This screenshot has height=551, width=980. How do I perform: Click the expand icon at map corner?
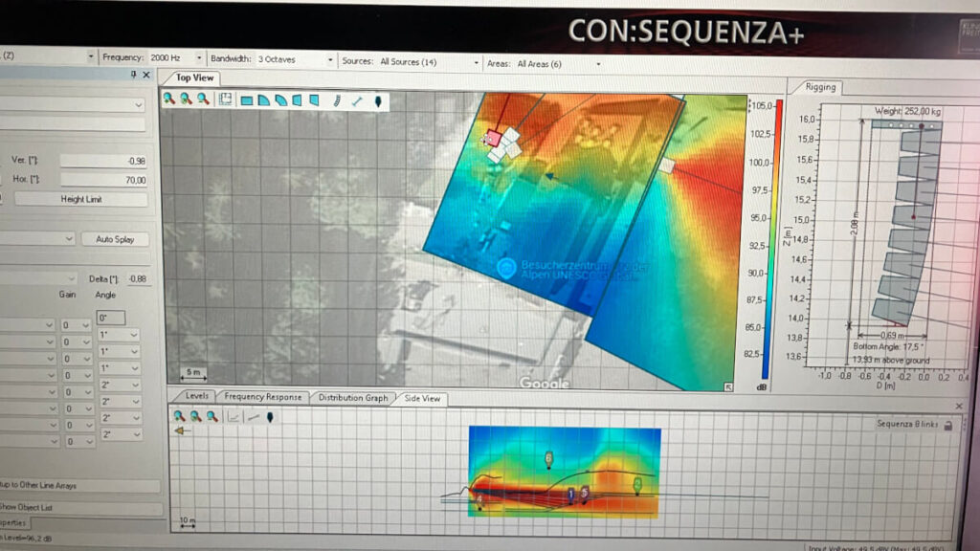(x=728, y=387)
